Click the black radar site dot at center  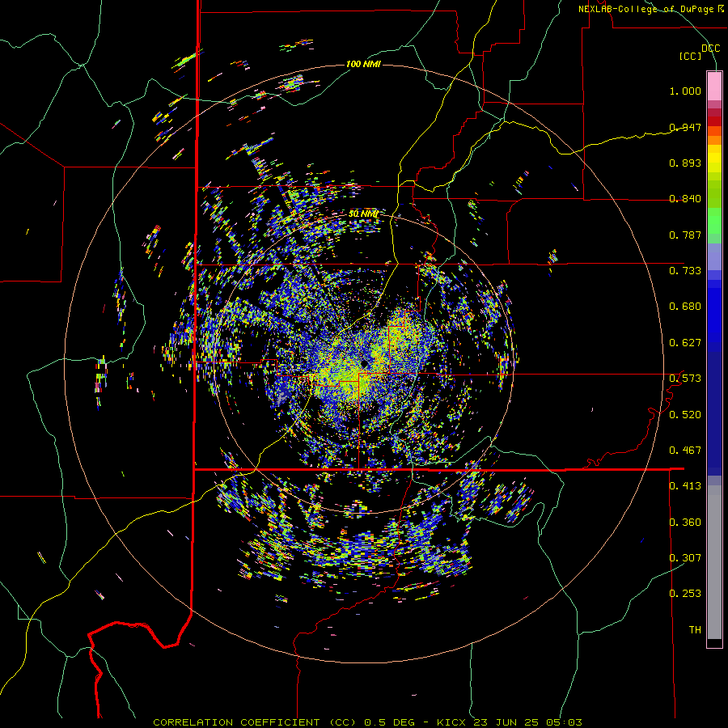point(365,363)
